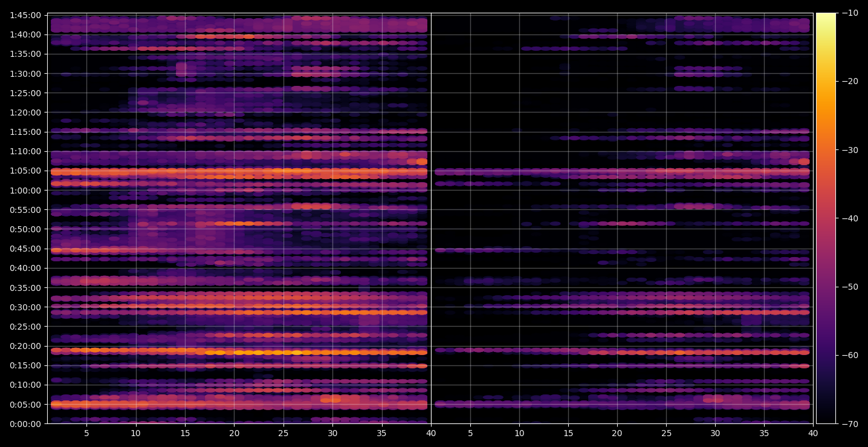This screenshot has width=868, height=447.
Task: Click x-axis label 15 of the left heatmap
Action: tap(185, 433)
